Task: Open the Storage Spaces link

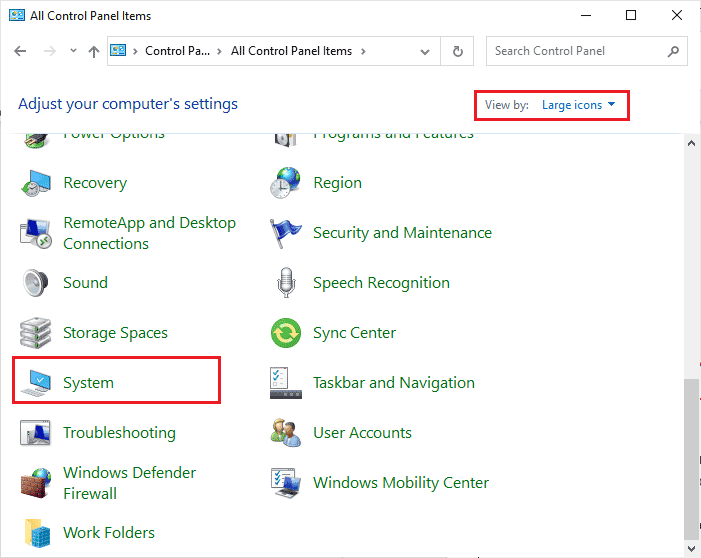Action: 115,333
